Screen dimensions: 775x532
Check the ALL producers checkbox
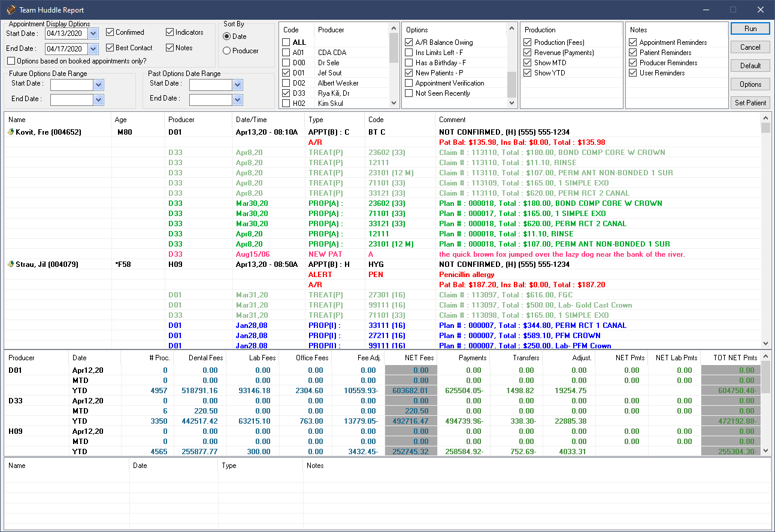click(x=286, y=42)
